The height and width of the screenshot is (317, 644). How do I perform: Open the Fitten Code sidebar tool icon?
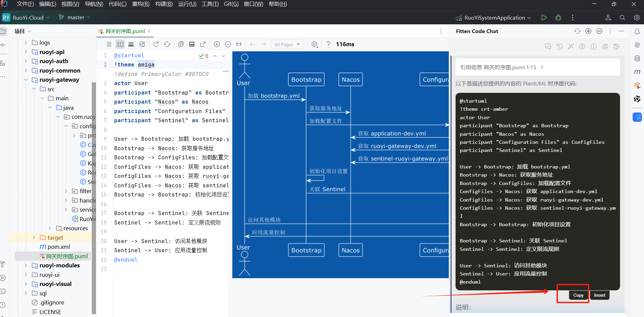pos(637,117)
